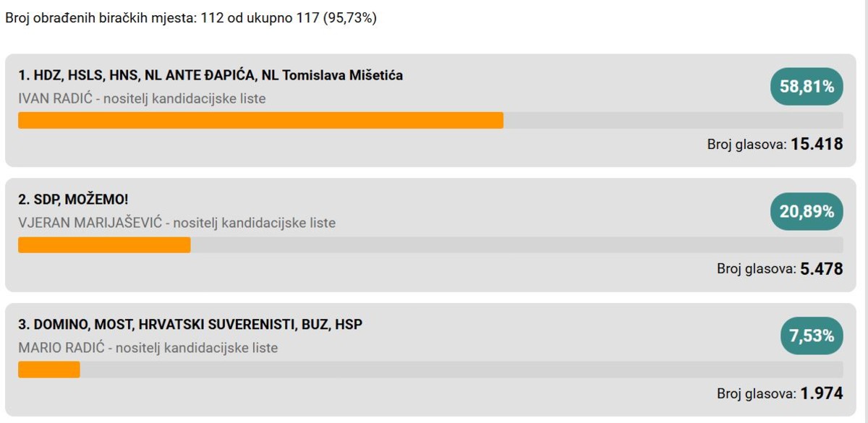Click candidate name VJERAN MARIJAŠEVIĆ

[x=90, y=223]
